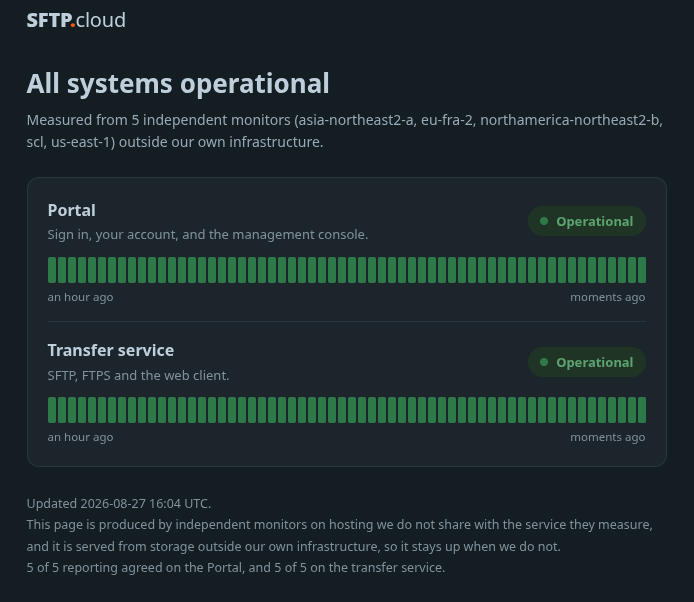Open the SFTP.cloud logo link

pos(76,20)
